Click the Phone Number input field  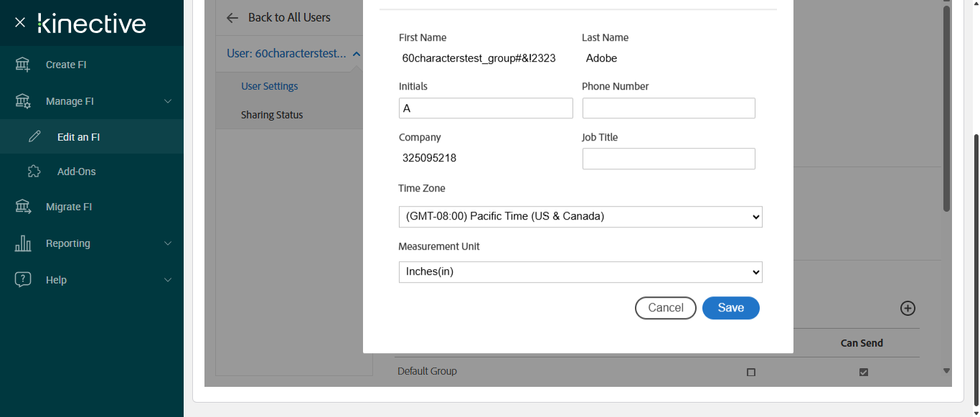[669, 108]
